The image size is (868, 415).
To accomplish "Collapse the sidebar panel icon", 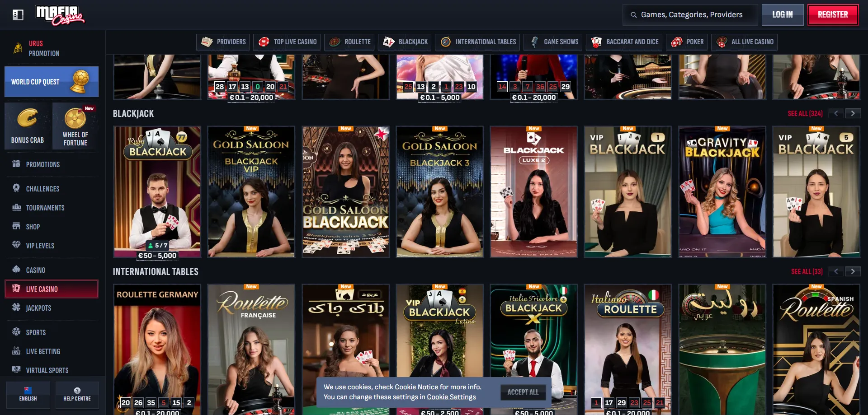I will click(x=18, y=15).
